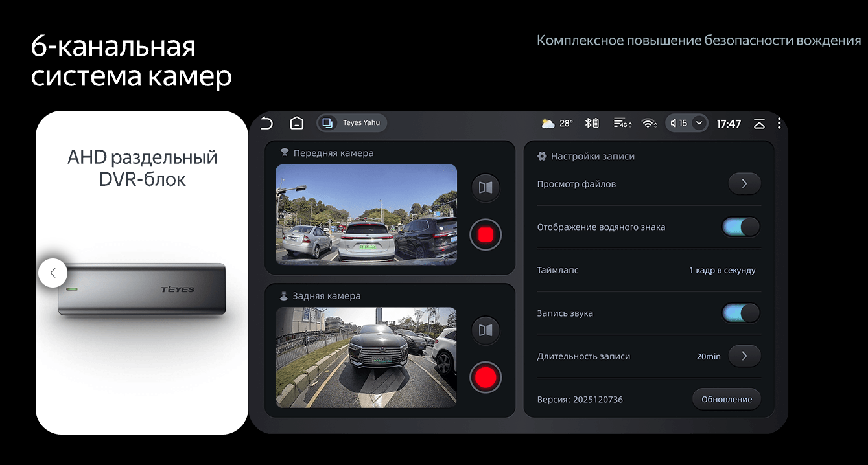Viewport: 868px width, 465px height.
Task: Go to the home screen icon
Action: point(296,123)
